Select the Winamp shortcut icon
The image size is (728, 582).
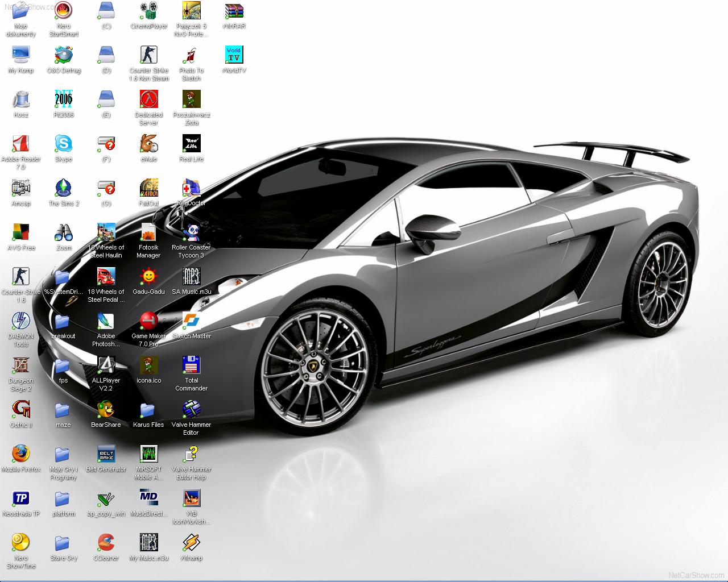click(191, 543)
